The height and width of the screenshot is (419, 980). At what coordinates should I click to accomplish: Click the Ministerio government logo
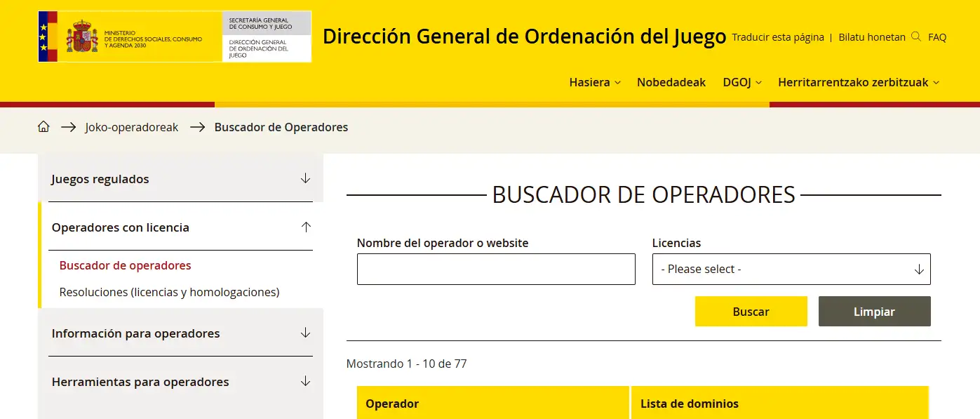(x=130, y=36)
